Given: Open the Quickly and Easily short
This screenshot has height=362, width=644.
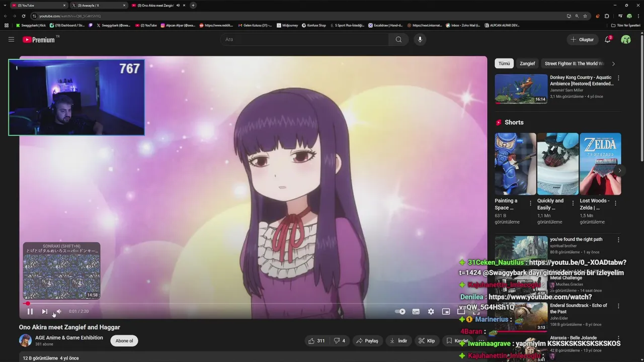Looking at the screenshot, I should (557, 164).
